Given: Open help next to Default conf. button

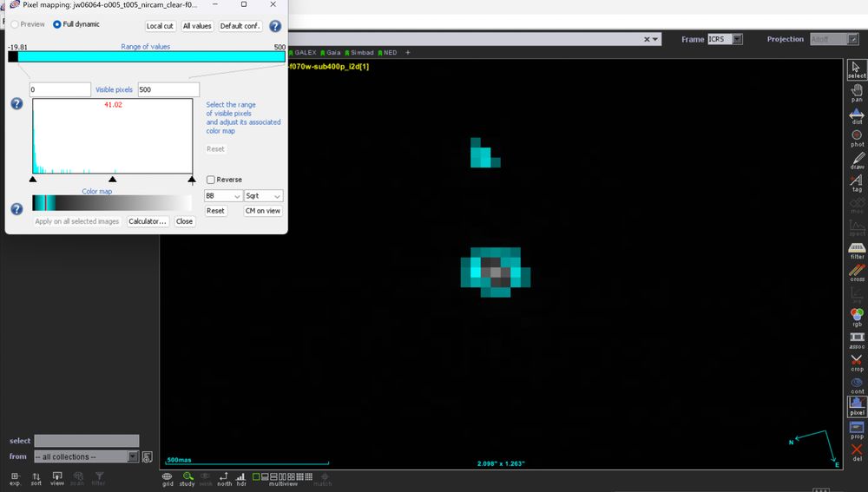Looking at the screenshot, I should pyautogui.click(x=275, y=26).
